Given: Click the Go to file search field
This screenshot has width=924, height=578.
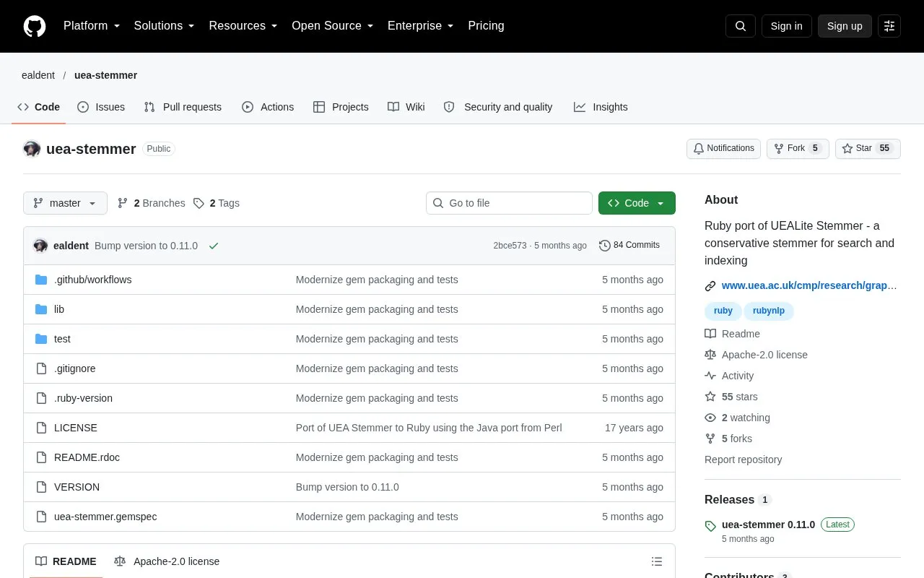Looking at the screenshot, I should [509, 203].
